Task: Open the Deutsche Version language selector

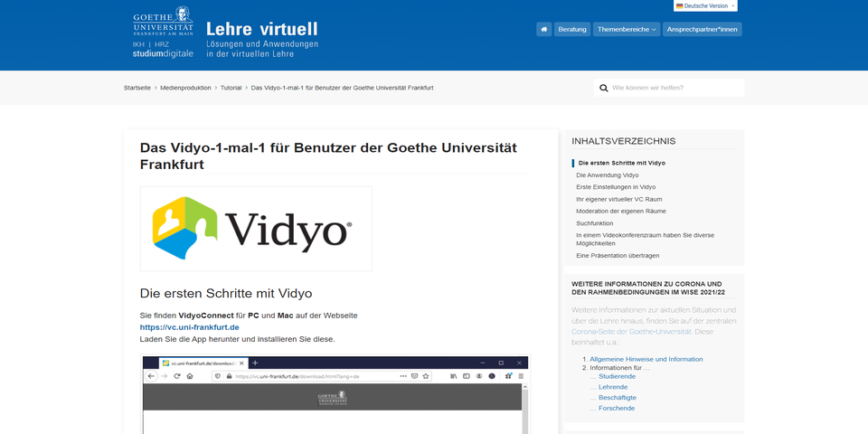Action: (x=706, y=5)
